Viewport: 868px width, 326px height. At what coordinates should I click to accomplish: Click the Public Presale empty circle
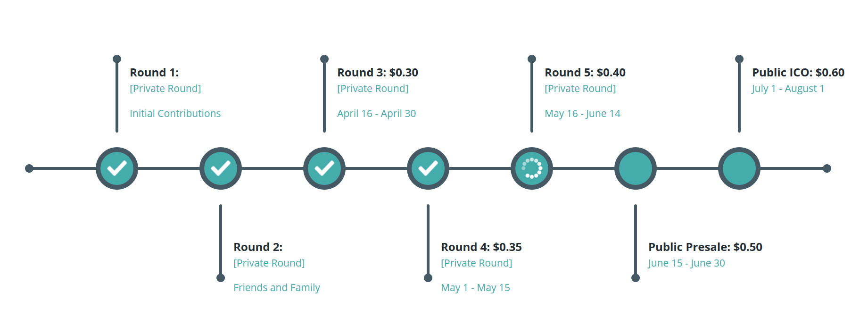(x=636, y=168)
